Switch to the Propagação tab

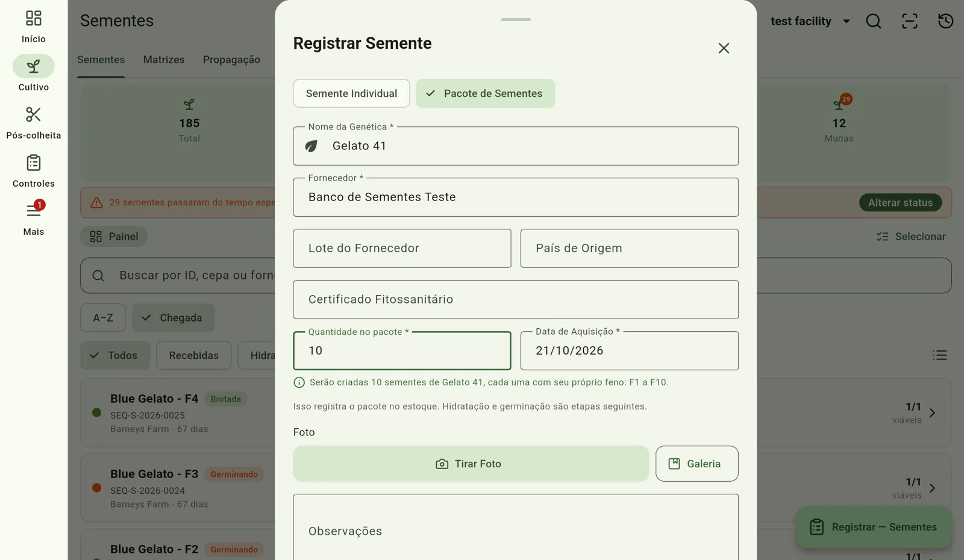coord(231,60)
